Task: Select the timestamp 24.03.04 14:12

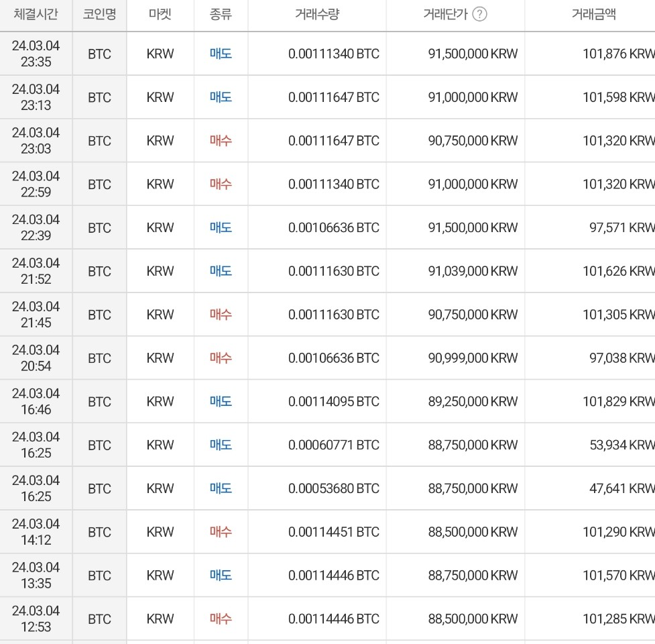Action: point(36,531)
